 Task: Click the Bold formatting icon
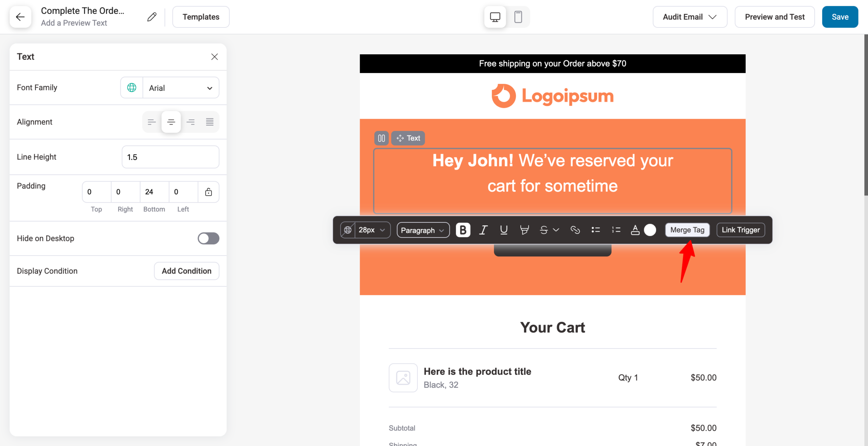coord(463,230)
